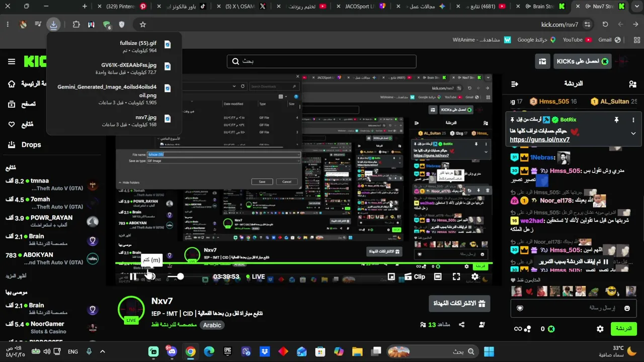Click the Arabic language tag
Image resolution: width=644 pixels, height=362 pixels.
pos(212,325)
